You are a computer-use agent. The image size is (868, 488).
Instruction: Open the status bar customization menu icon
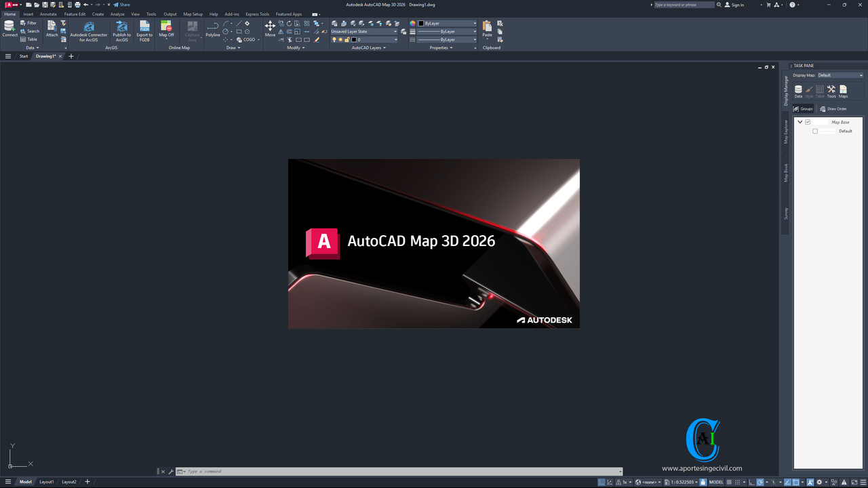pos(863,482)
